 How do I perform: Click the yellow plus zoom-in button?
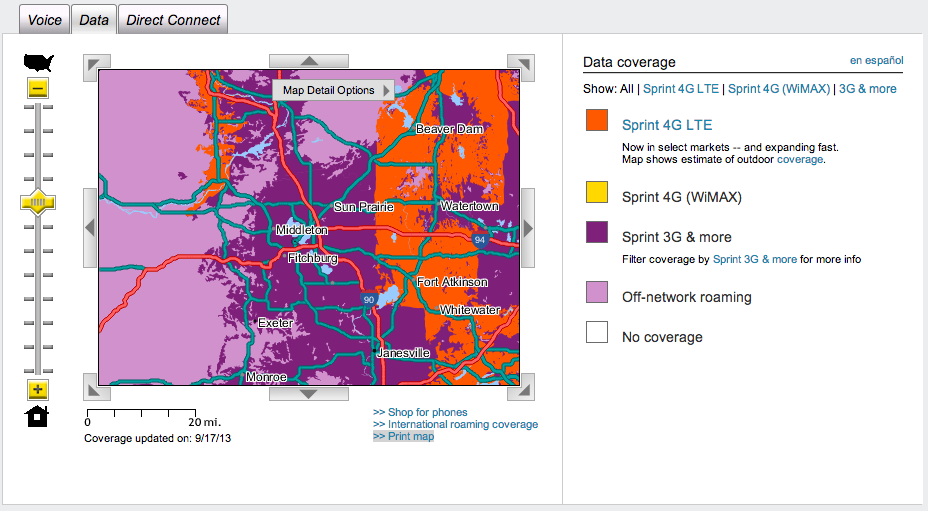tap(38, 390)
